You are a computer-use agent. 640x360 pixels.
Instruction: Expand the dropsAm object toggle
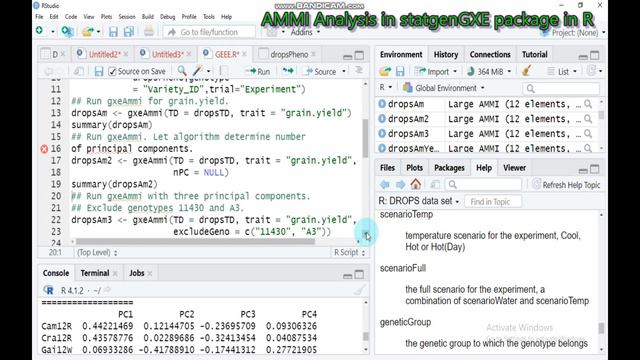click(x=382, y=104)
